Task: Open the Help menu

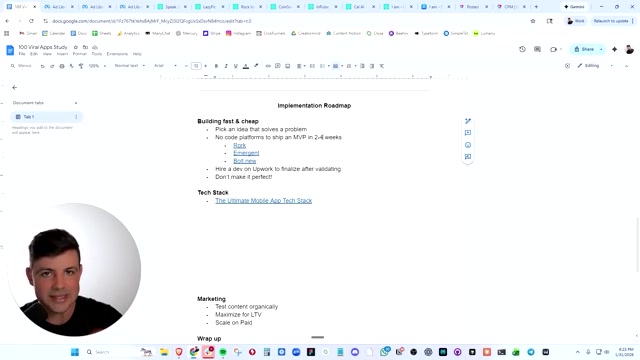Action: (x=137, y=54)
